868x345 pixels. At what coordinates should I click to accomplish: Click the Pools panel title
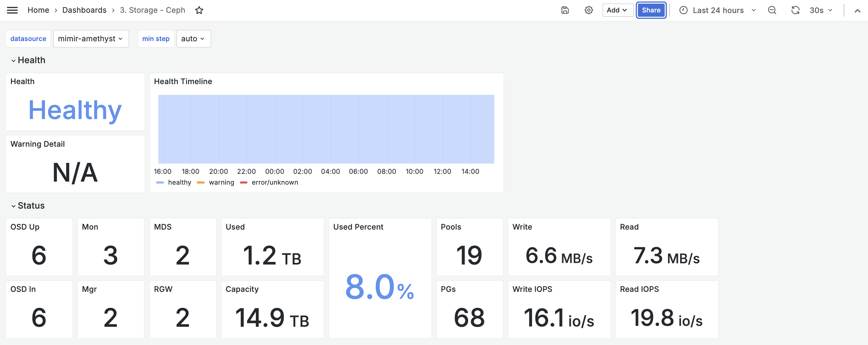click(451, 227)
